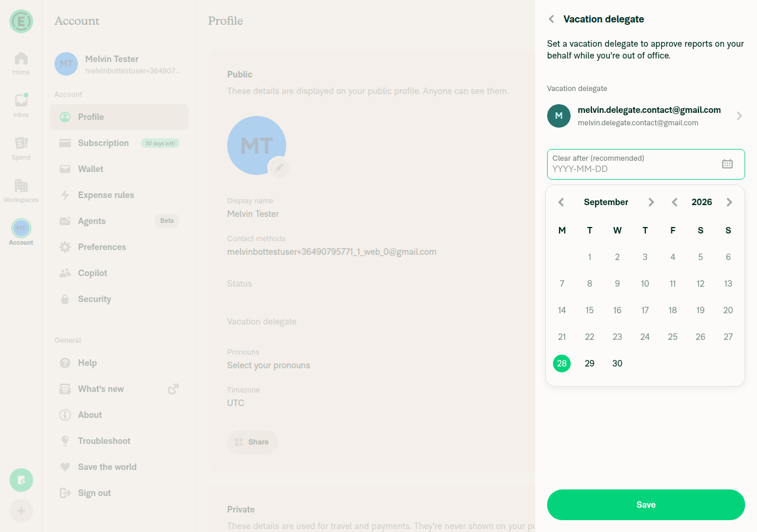Open the Agents menu item
This screenshot has width=757, height=532.
pyautogui.click(x=119, y=221)
